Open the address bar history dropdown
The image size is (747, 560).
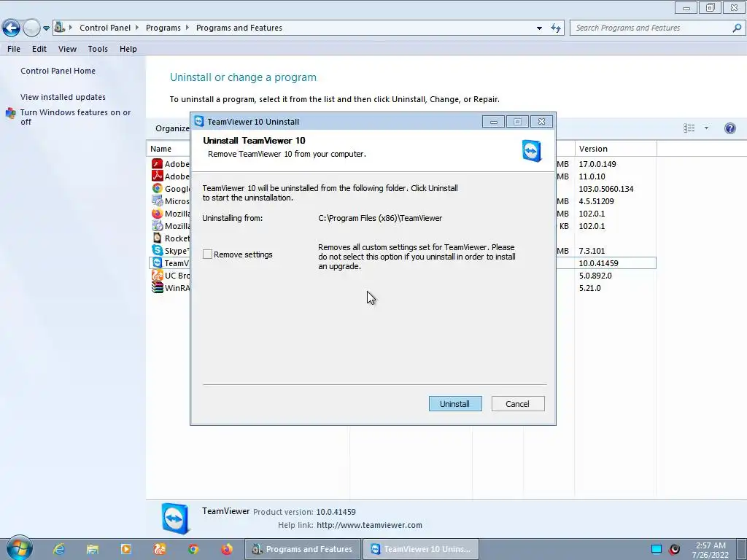[x=539, y=28]
